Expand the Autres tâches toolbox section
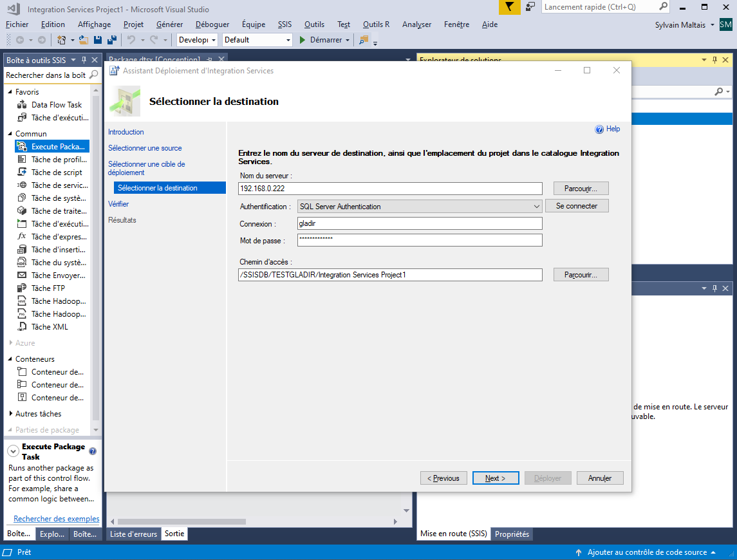 tap(10, 414)
